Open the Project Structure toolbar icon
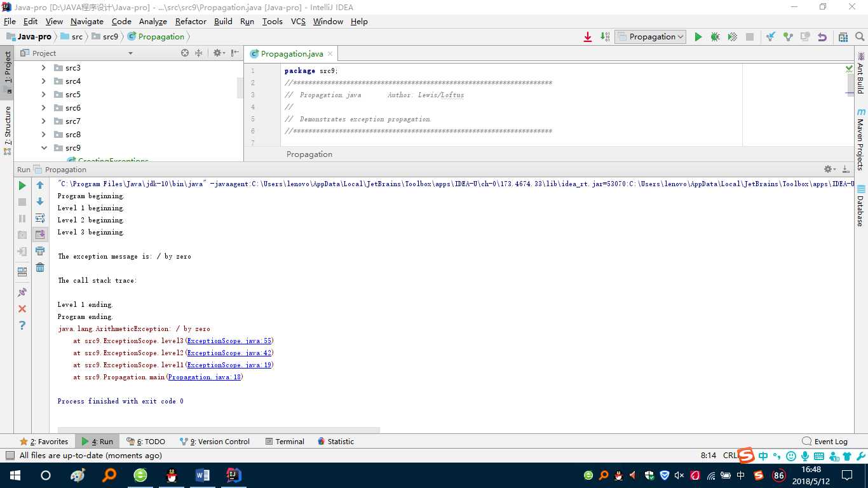Screen dimensions: 868x488 843,37
